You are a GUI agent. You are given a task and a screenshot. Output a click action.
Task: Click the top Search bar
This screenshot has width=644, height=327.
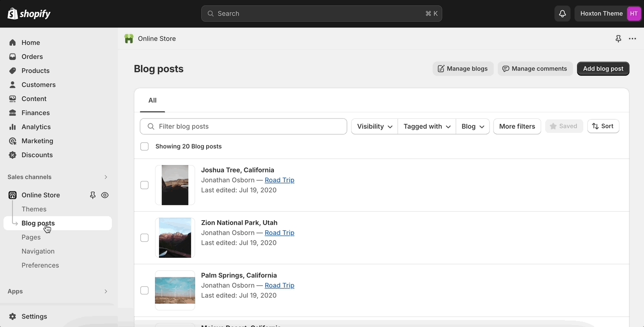click(x=321, y=14)
